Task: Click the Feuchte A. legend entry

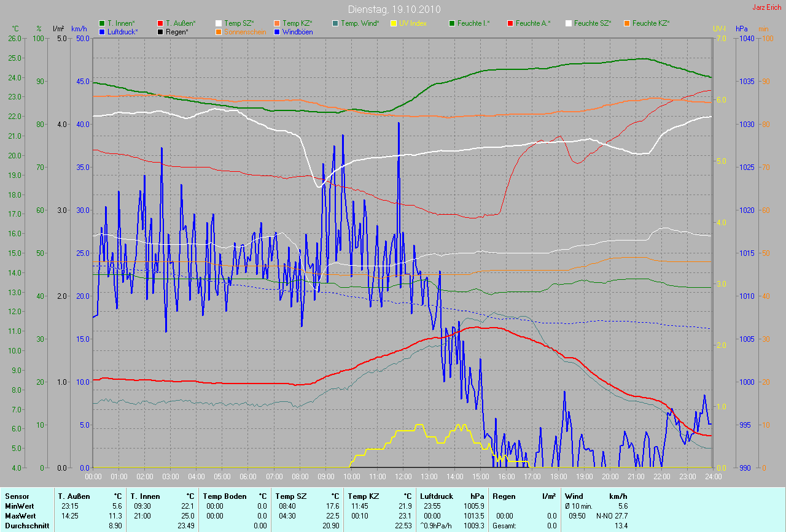Action: 532,23
